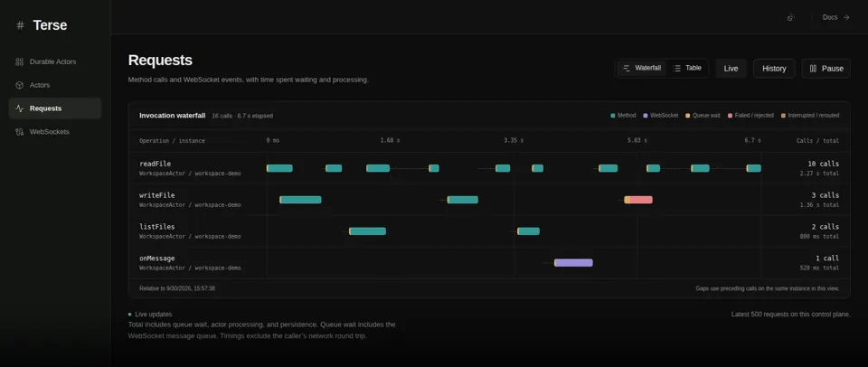The height and width of the screenshot is (367, 868).
Task: Click the "Operation / instance" column header
Action: (172, 141)
